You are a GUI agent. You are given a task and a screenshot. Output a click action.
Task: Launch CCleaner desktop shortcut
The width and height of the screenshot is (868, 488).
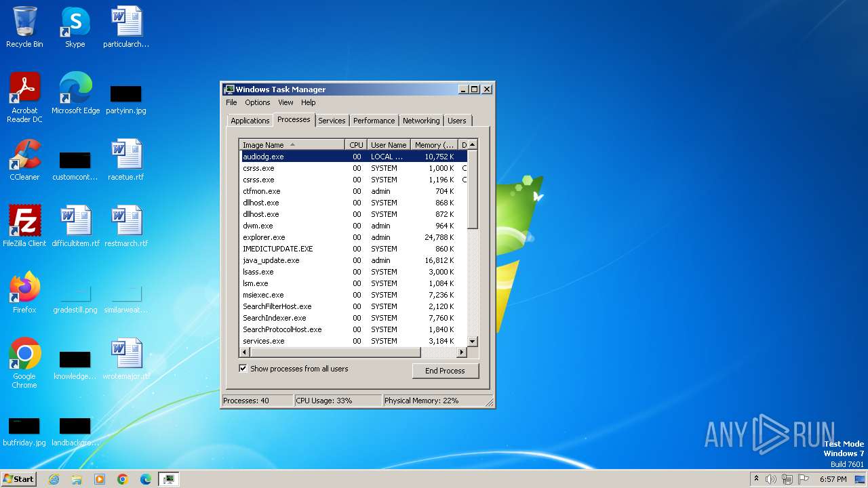coord(24,159)
